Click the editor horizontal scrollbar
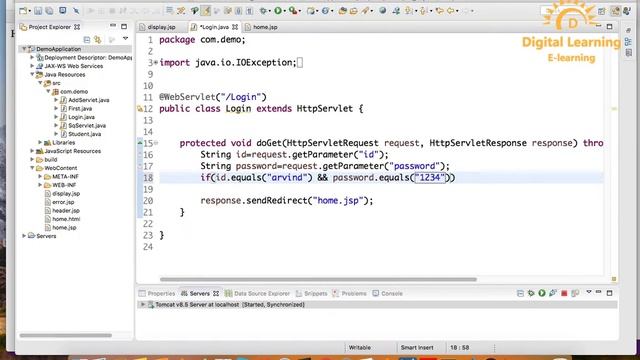Screen dimensions: 640x360 pyautogui.click(x=318, y=280)
